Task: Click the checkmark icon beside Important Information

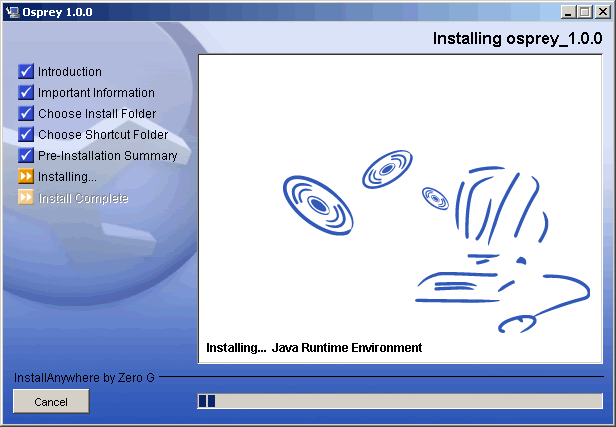Action: [x=26, y=93]
